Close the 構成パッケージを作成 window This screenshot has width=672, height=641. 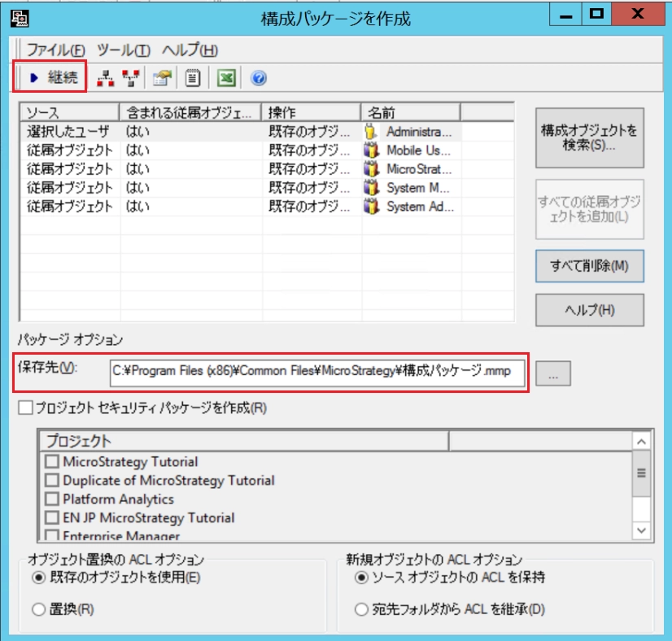[638, 15]
